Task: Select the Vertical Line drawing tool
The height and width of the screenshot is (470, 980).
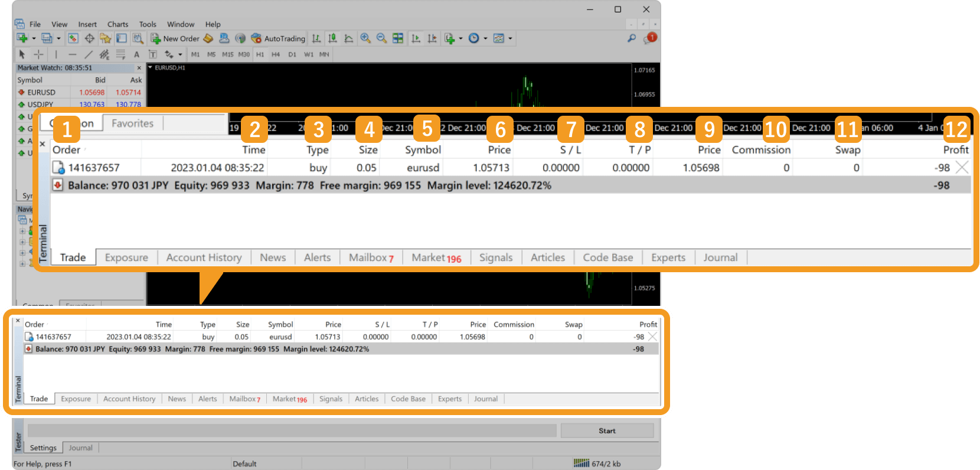Action: coord(56,54)
